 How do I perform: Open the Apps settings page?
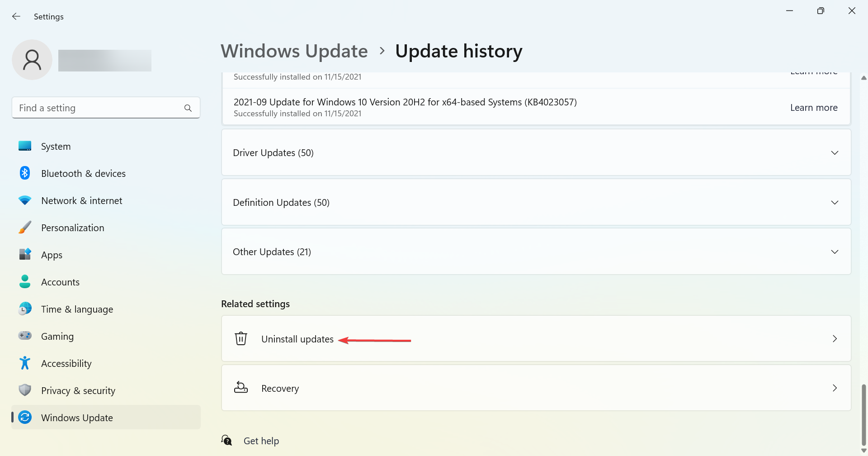[52, 255]
